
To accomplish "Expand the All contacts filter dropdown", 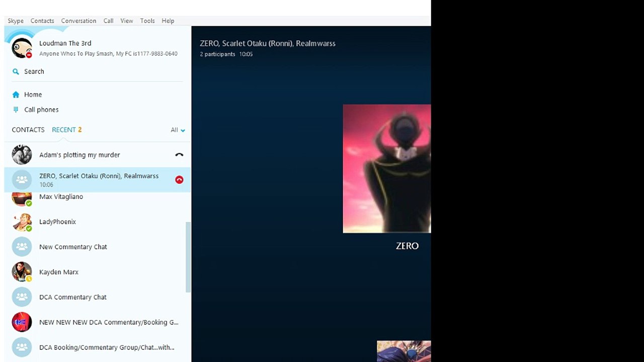I will (x=178, y=130).
